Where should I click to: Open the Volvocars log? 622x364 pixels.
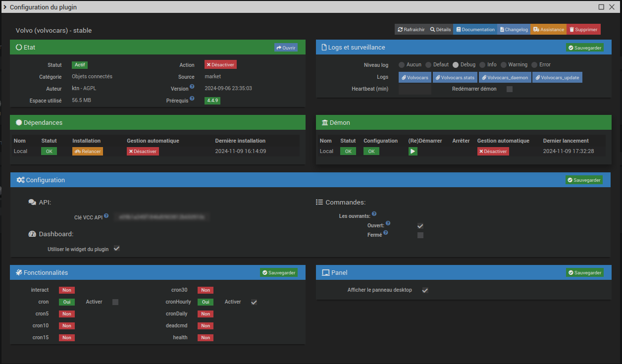tap(415, 77)
